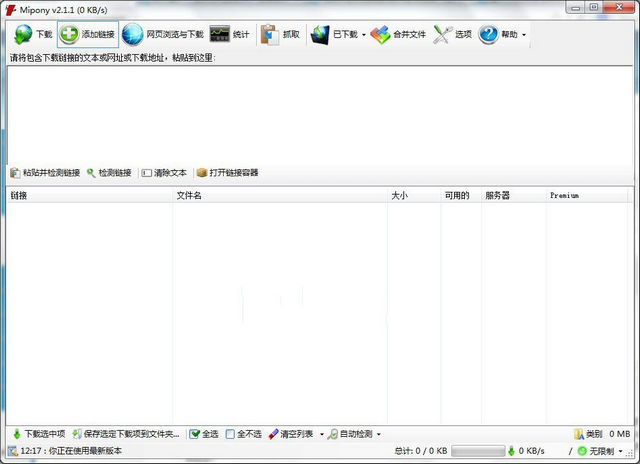640x464 pixels.
Task: Maximize the Mipony window
Action: (x=594, y=7)
